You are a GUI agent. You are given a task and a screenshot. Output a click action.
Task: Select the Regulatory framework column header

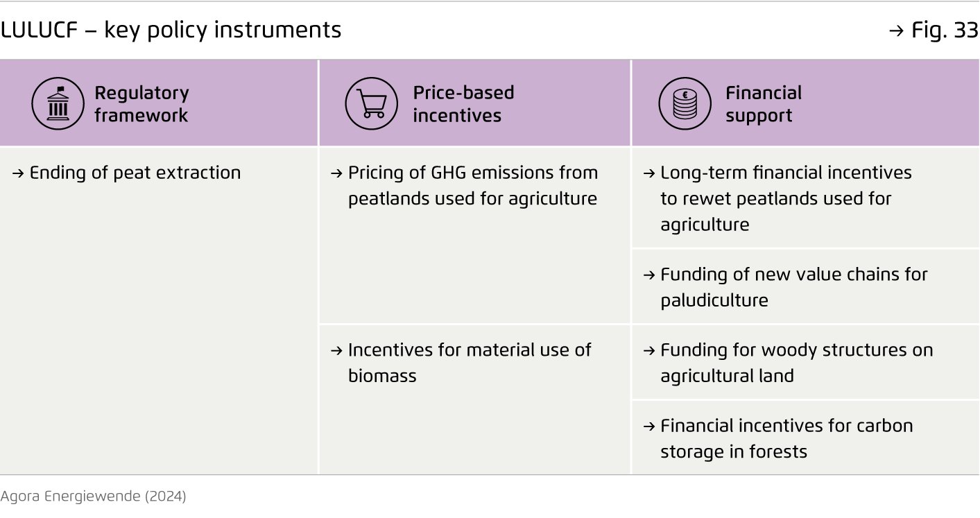pos(141,104)
